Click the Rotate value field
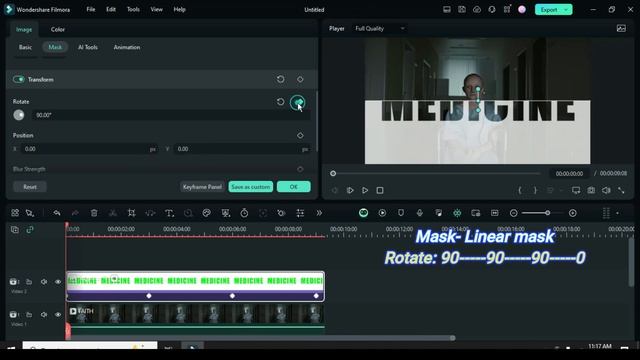This screenshot has height=360, width=640. tap(171, 115)
